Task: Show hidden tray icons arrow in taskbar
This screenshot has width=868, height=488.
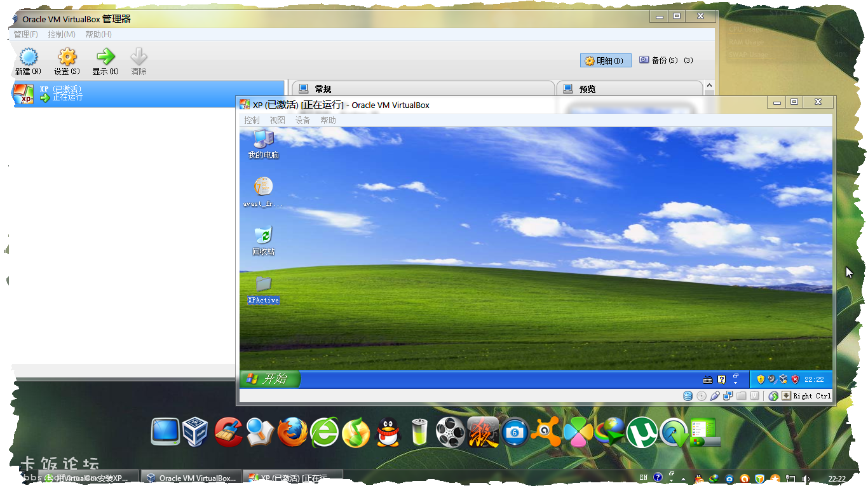Action: (683, 478)
